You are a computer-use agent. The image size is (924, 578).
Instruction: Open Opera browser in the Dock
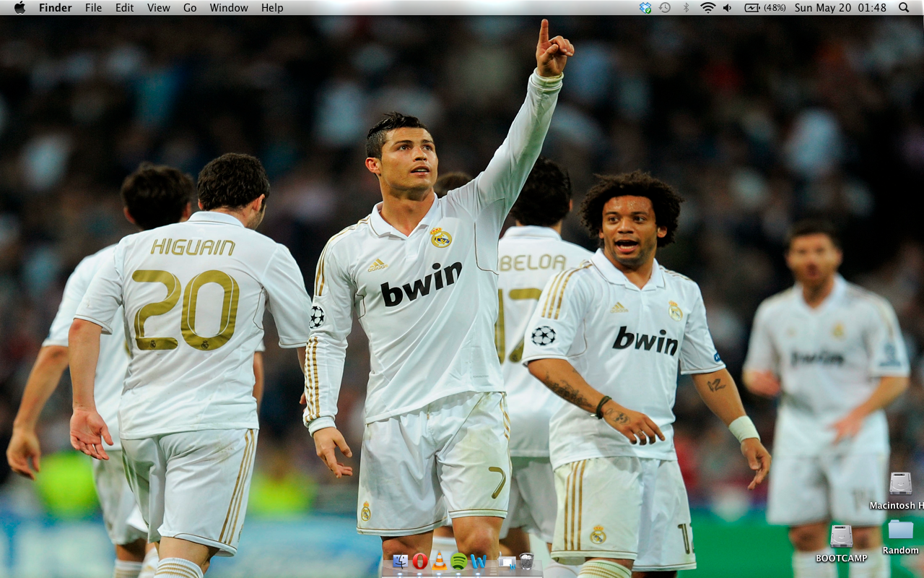click(420, 561)
